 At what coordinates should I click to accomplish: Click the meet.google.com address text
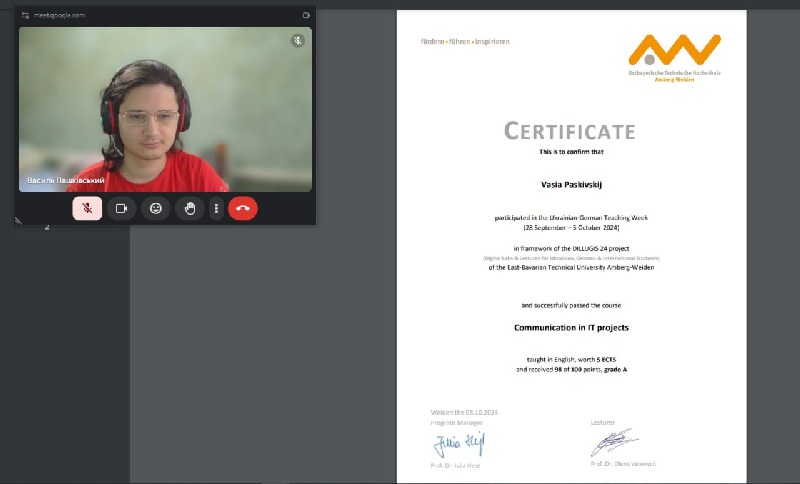coord(60,16)
